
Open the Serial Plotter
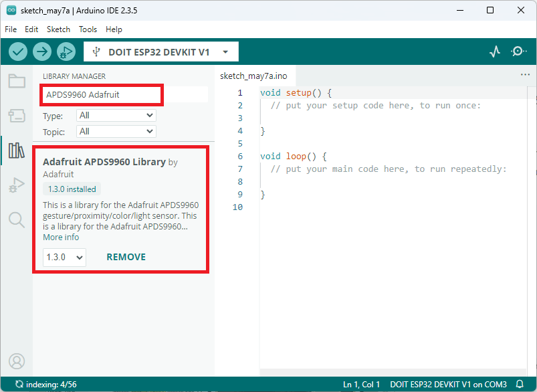(494, 51)
